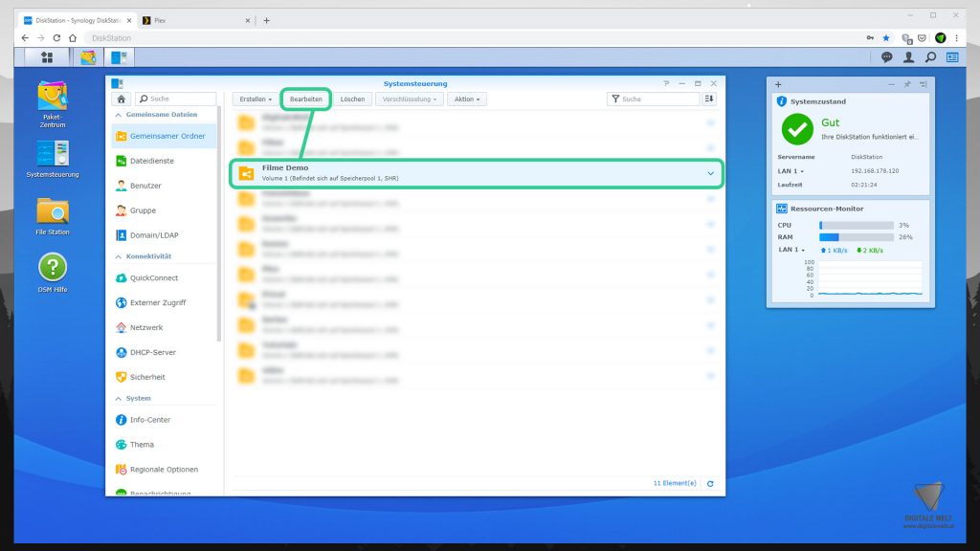Click the RAM usage bar
The height and width of the screenshot is (551, 980).
[x=857, y=237]
